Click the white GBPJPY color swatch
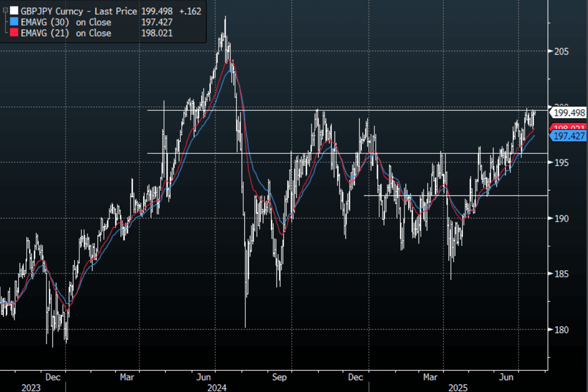This screenshot has height=392, width=588. 14,11
